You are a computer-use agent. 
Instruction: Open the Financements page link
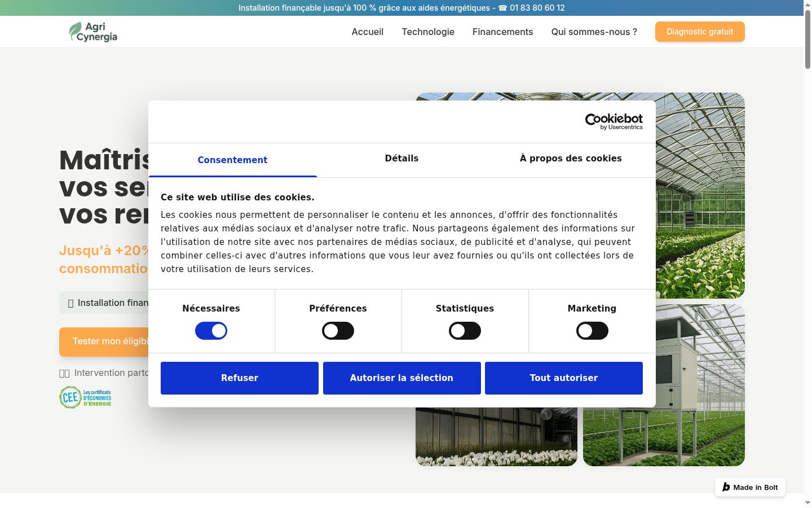point(502,32)
